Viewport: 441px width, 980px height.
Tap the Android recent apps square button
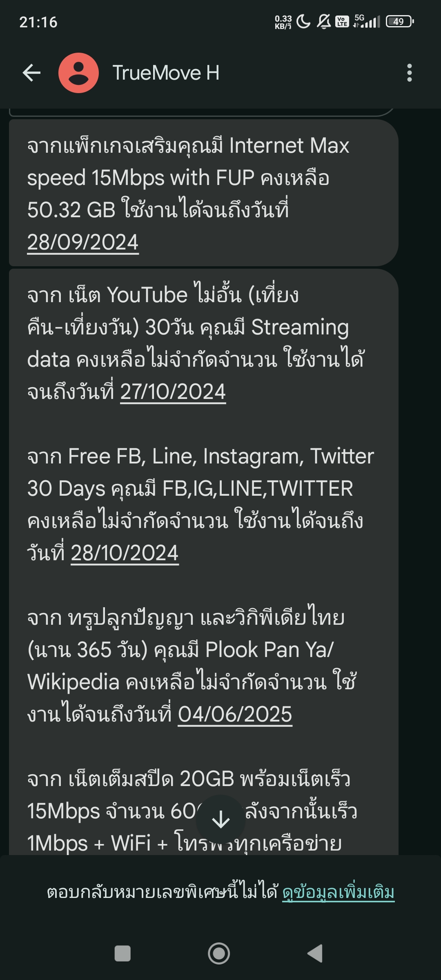point(122,953)
